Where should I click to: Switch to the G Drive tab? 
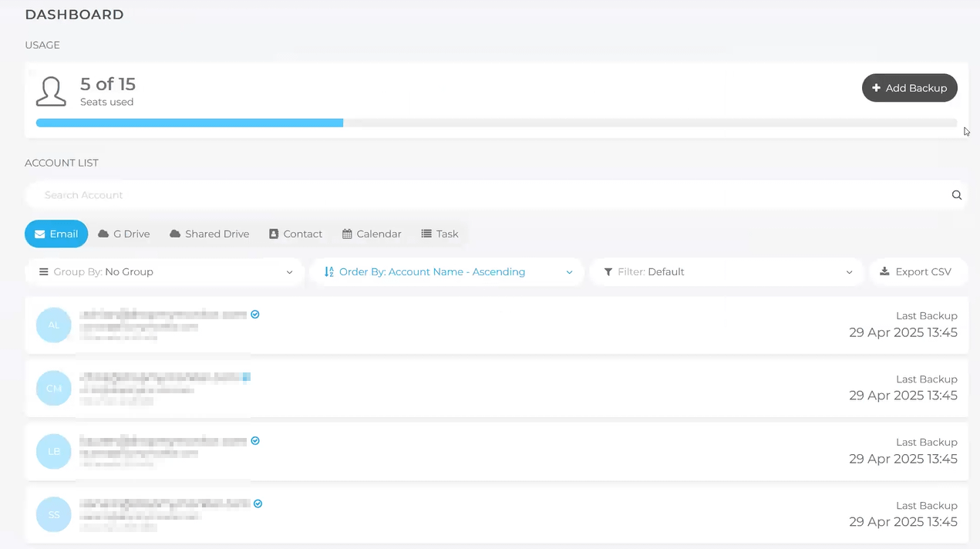tap(124, 234)
